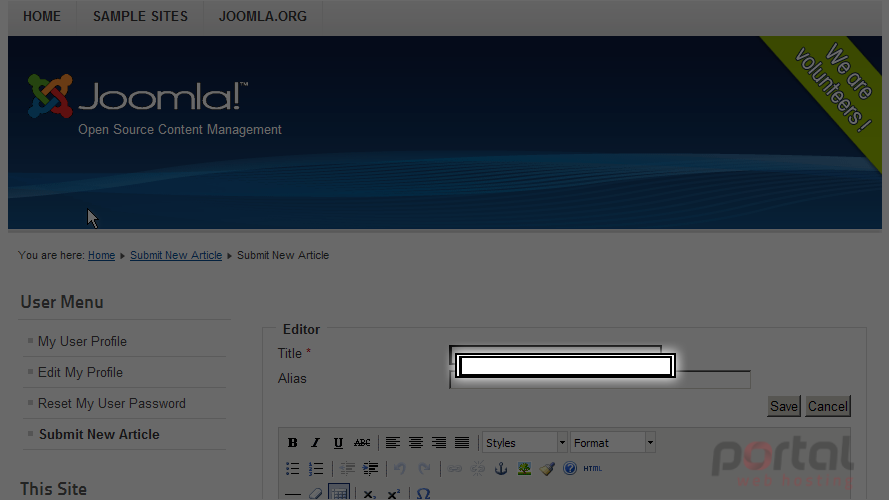Insert an unordered bullet list
889x500 pixels.
[293, 468]
